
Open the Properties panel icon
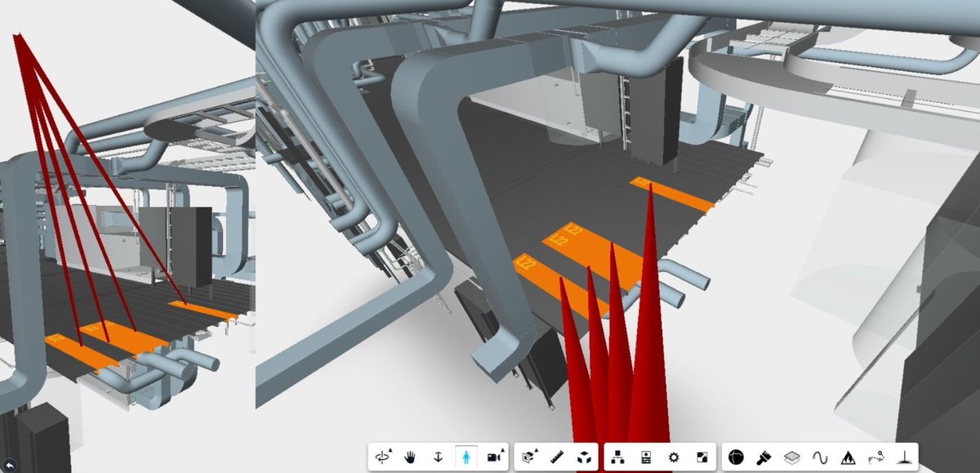(647, 457)
